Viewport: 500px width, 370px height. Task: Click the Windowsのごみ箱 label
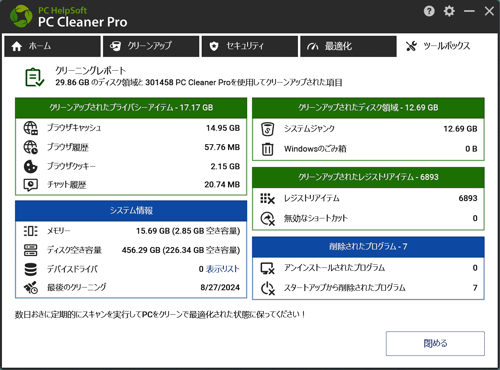pos(315,149)
